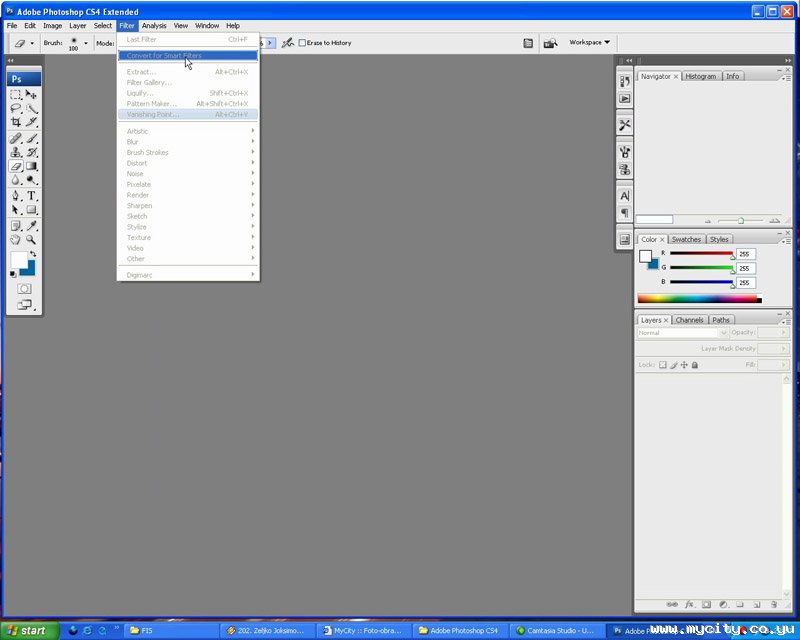The height and width of the screenshot is (640, 800).
Task: Open the History panel icon
Action: [x=624, y=82]
